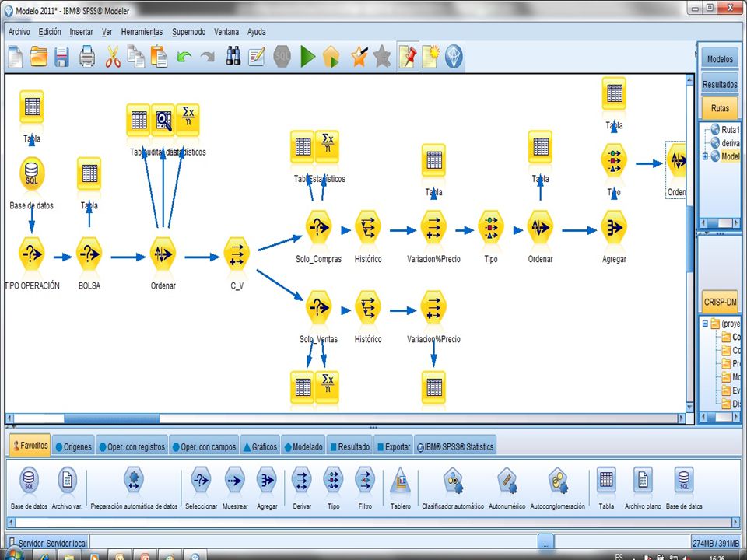747x560 pixels.
Task: Select the SQL Base de datos node on canvas
Action: (31, 174)
